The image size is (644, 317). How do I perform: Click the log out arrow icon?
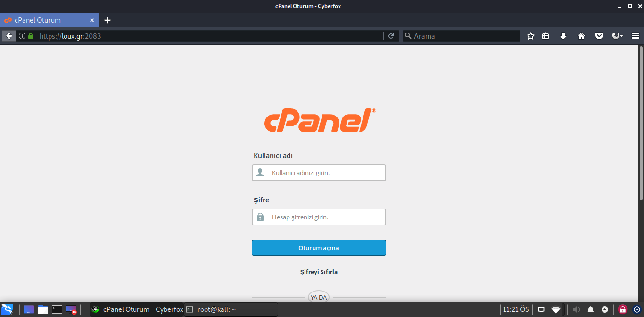click(x=636, y=309)
